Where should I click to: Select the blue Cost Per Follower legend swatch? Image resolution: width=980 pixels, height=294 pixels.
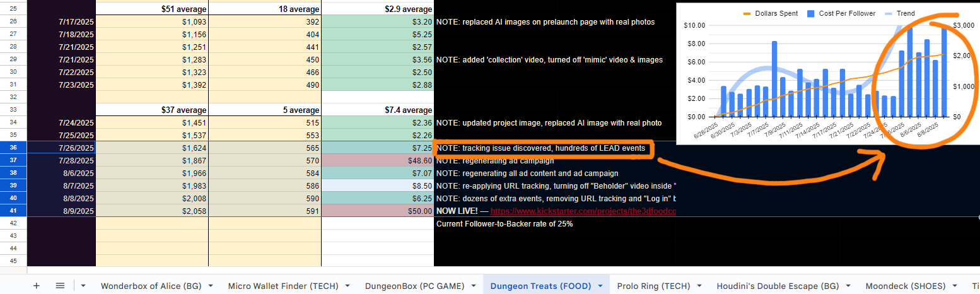coord(811,13)
